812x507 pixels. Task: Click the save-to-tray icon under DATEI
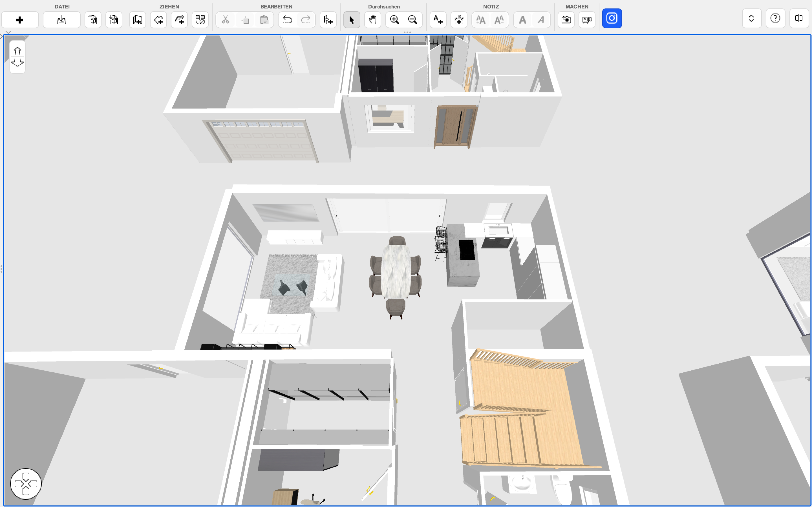point(61,20)
